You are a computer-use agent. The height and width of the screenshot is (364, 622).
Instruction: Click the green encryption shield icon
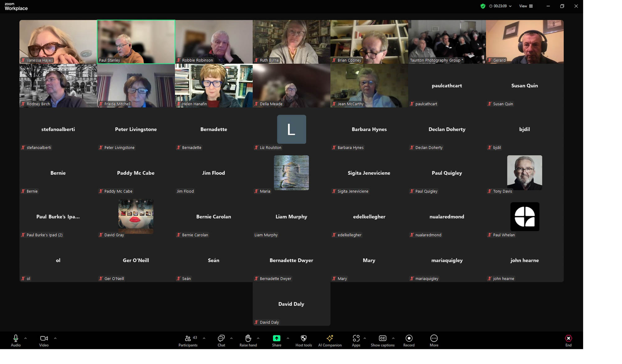coord(483,6)
